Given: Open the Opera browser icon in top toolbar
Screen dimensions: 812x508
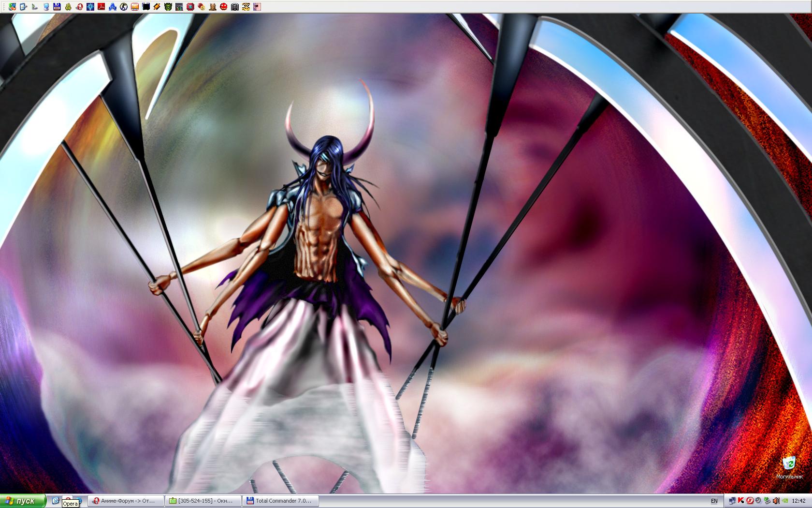Looking at the screenshot, I should 79,7.
